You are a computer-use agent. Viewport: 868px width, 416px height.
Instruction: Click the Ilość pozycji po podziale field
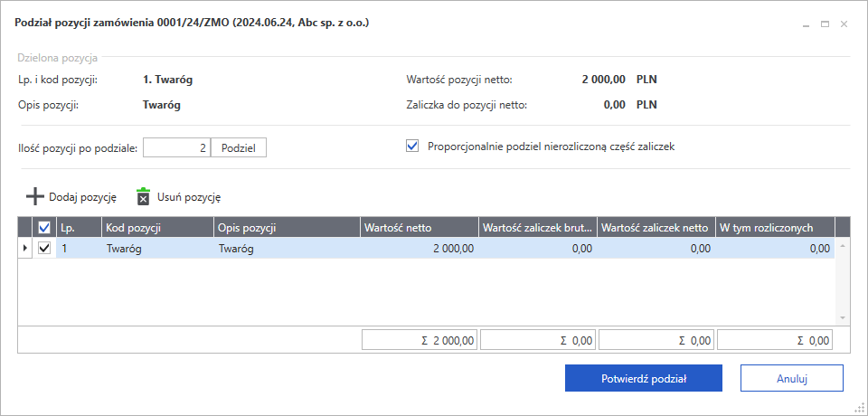pos(176,147)
